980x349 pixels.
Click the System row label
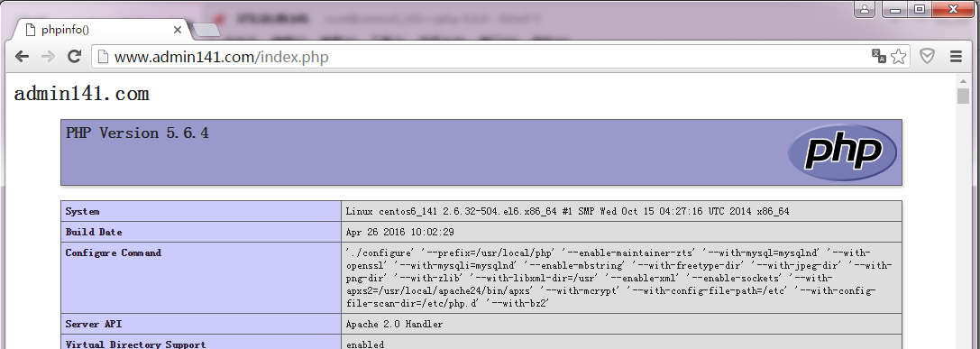83,211
